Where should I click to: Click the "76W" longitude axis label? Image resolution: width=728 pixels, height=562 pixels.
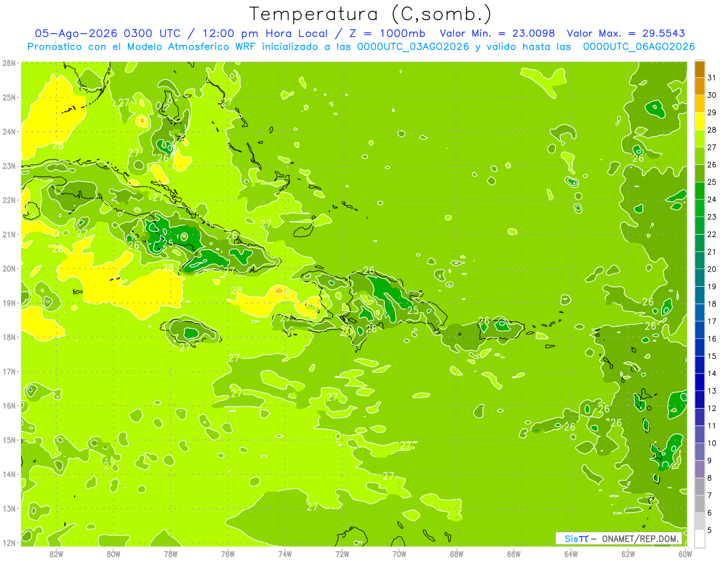tap(228, 554)
